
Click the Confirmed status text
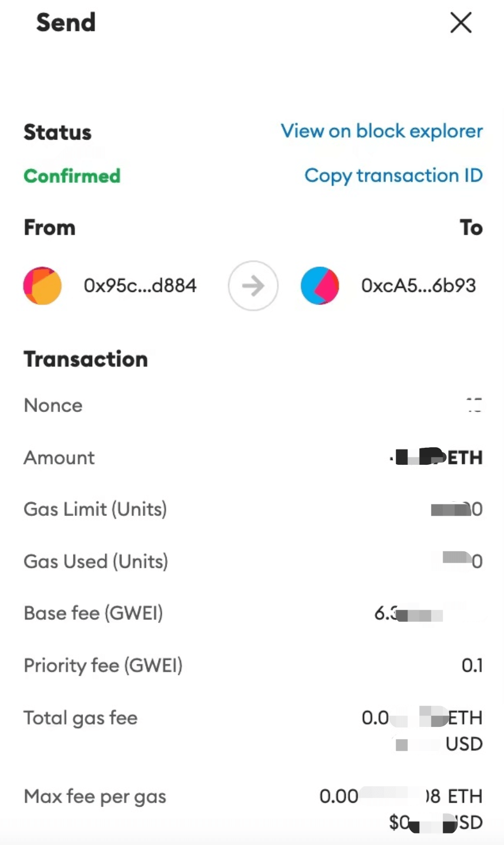[x=72, y=176]
